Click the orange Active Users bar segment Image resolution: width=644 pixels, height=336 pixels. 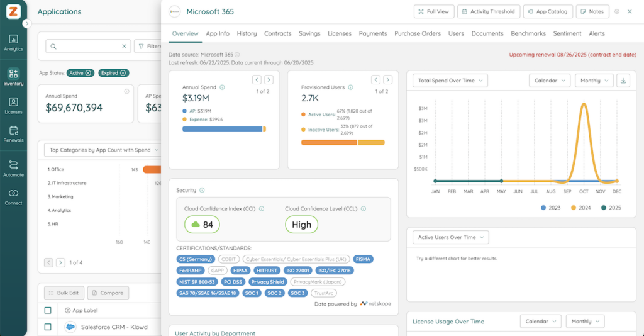pyautogui.click(x=329, y=143)
